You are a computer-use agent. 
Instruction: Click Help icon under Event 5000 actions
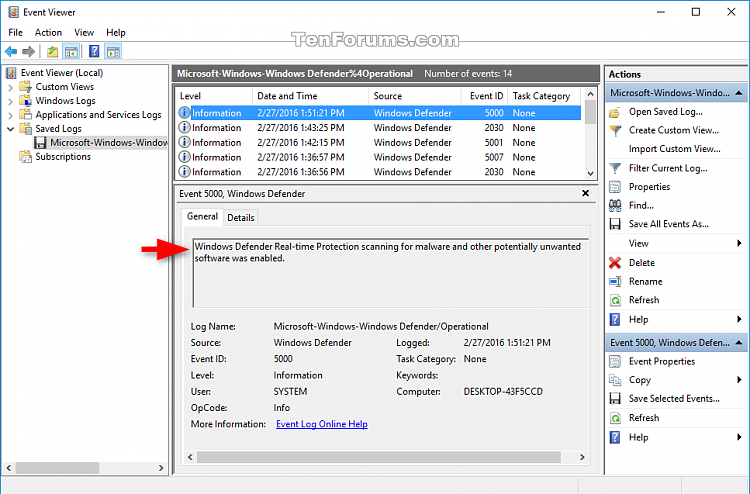[615, 437]
